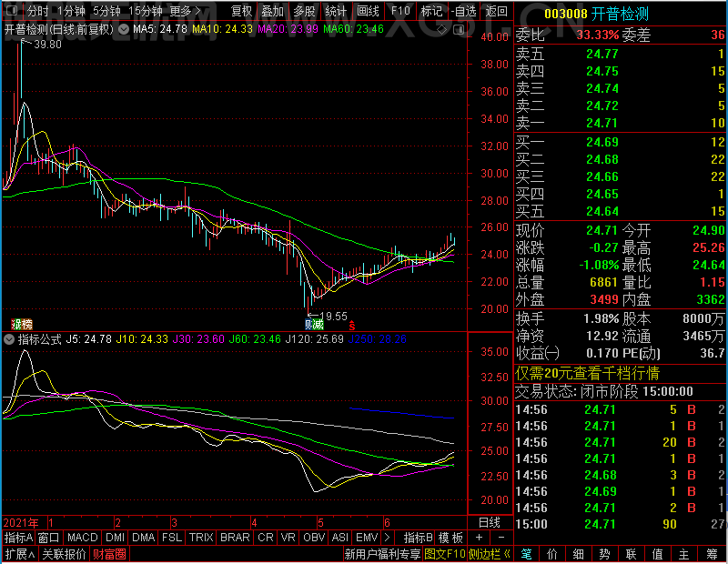Viewport: 728px width, 564px height.
Task: Open the 财富圈 link
Action: (x=109, y=554)
